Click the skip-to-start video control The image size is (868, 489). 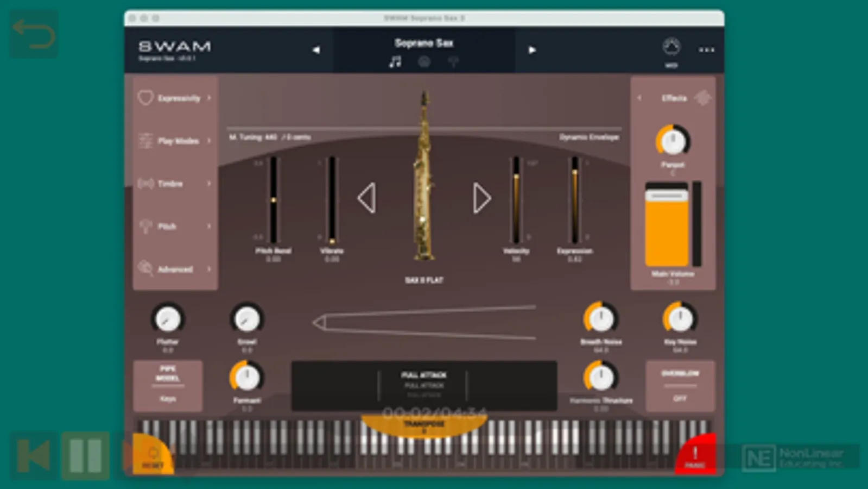point(34,455)
